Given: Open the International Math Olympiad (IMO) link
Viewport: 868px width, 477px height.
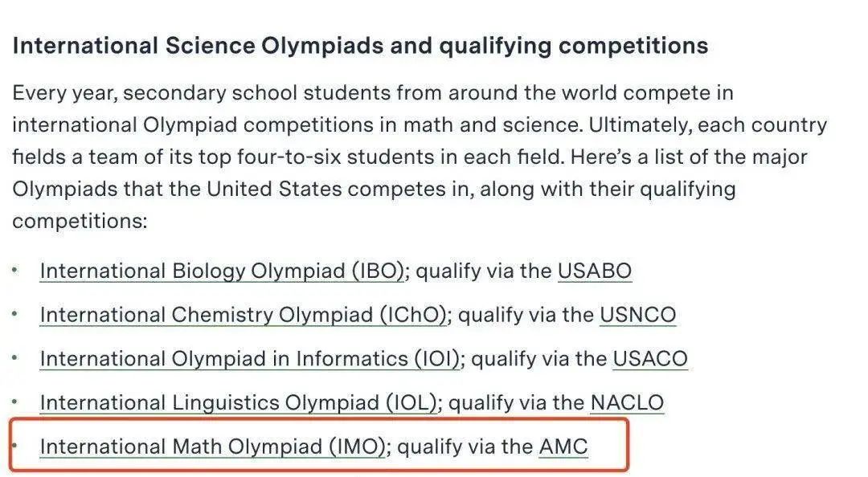Looking at the screenshot, I should [212, 446].
